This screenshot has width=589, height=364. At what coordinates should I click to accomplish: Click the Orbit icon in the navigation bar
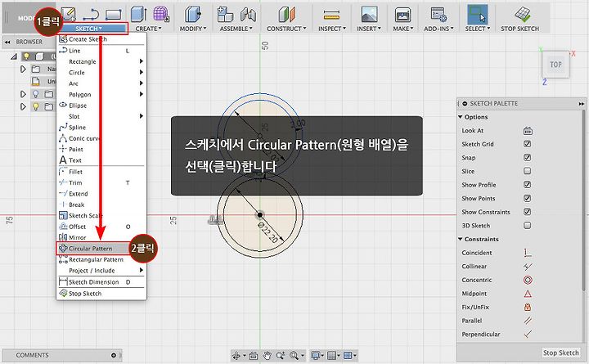(x=236, y=355)
